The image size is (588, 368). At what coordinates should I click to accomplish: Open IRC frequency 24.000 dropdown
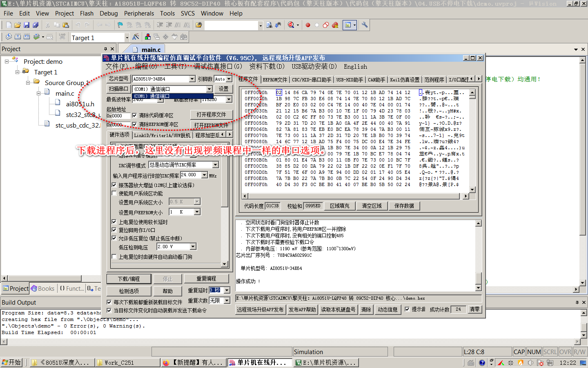[x=204, y=175]
